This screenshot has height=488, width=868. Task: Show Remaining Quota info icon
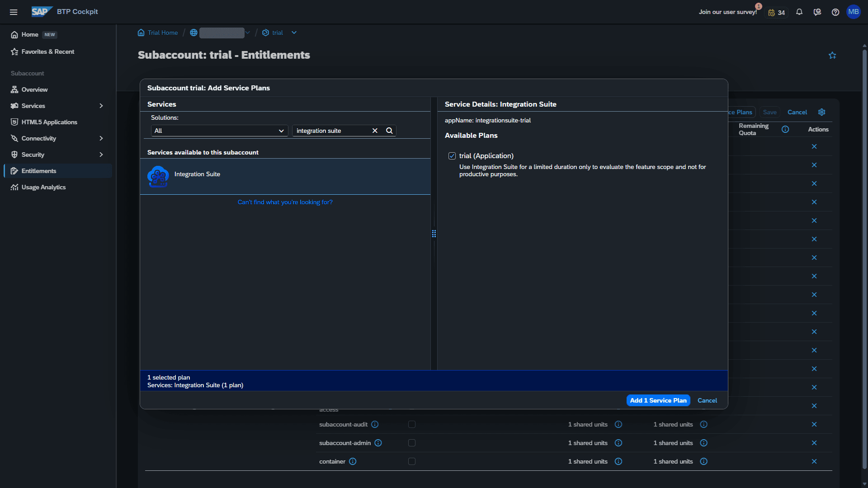[785, 130]
